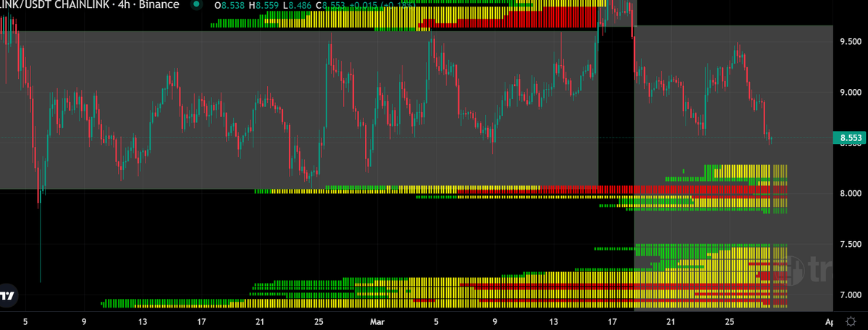Click the current price label 8.553
Screen dimensions: 868x330
pyautogui.click(x=850, y=138)
